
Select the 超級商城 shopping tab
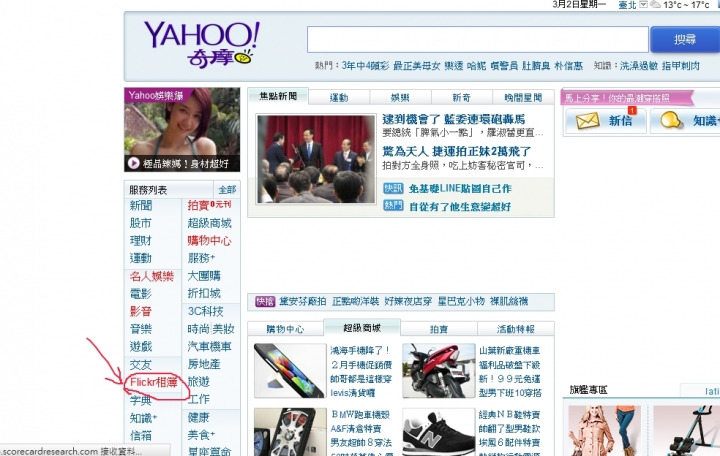point(362,327)
